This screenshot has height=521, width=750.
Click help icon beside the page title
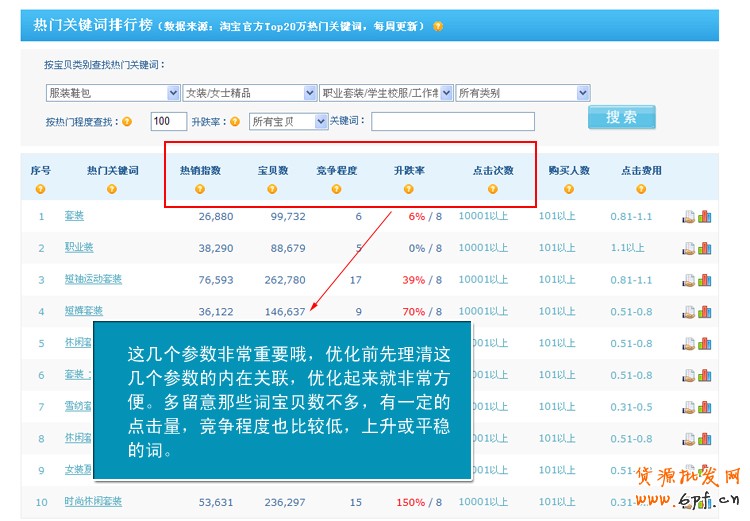[438, 25]
